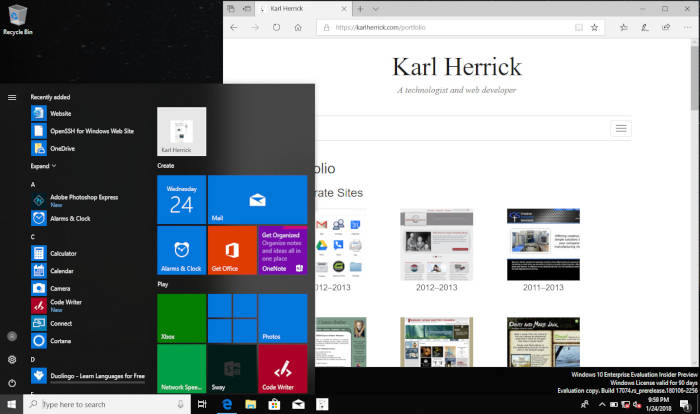
Task: Open Mail from the taskbar
Action: pos(298,404)
